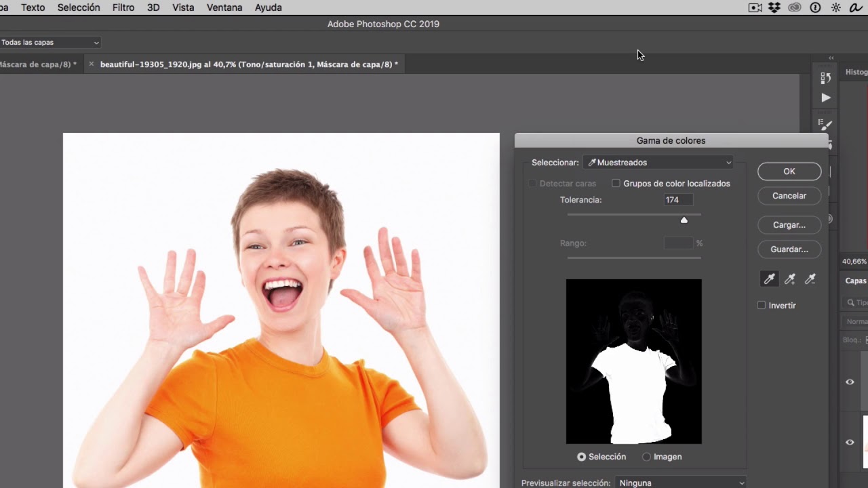Click the selection preview thumbnail
868x488 pixels.
point(634,361)
